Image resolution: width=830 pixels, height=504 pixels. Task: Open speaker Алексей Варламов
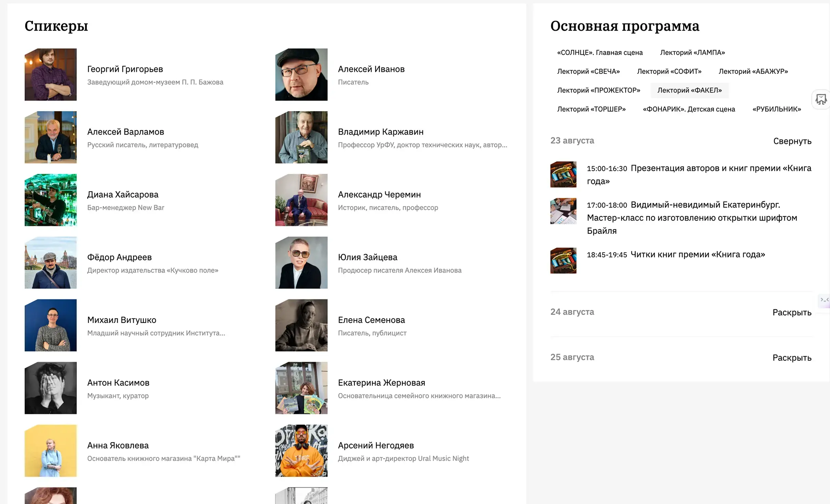tap(126, 131)
